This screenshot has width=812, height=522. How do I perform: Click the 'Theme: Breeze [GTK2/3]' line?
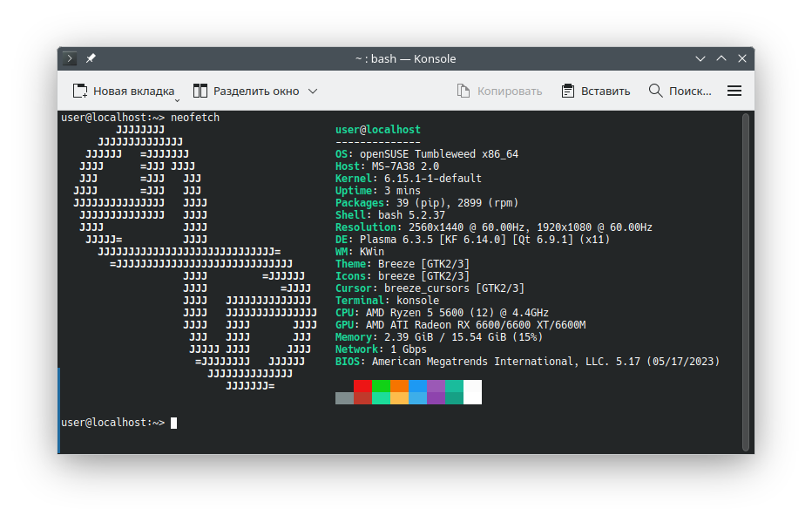(x=403, y=264)
